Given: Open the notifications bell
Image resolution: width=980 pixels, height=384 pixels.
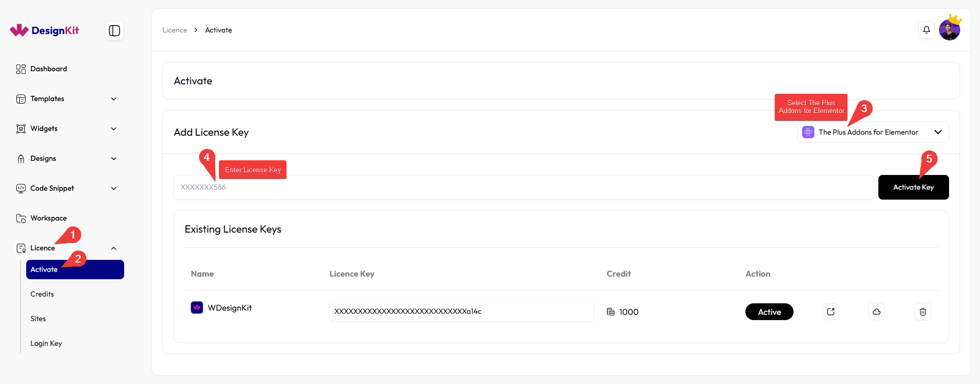Looking at the screenshot, I should tap(926, 30).
